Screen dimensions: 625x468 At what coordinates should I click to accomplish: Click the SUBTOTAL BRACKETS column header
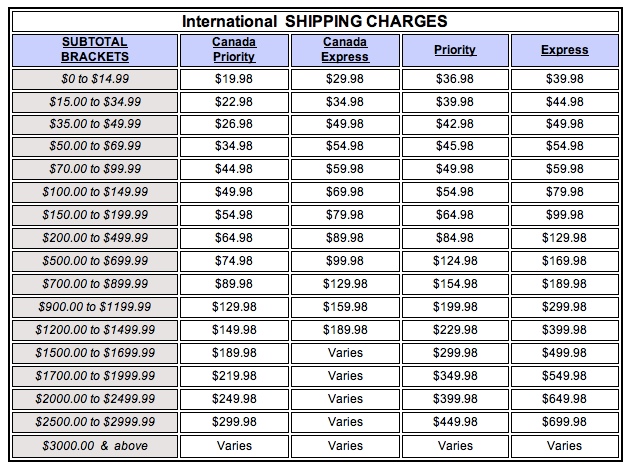(94, 50)
